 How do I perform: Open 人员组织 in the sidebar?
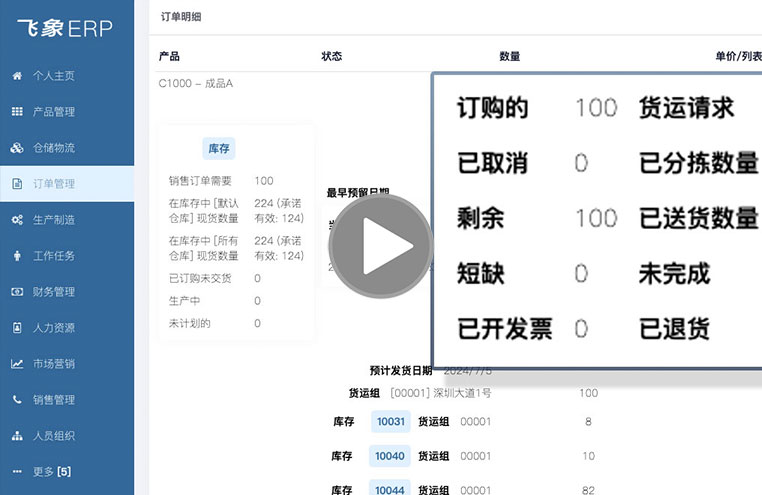[54, 436]
